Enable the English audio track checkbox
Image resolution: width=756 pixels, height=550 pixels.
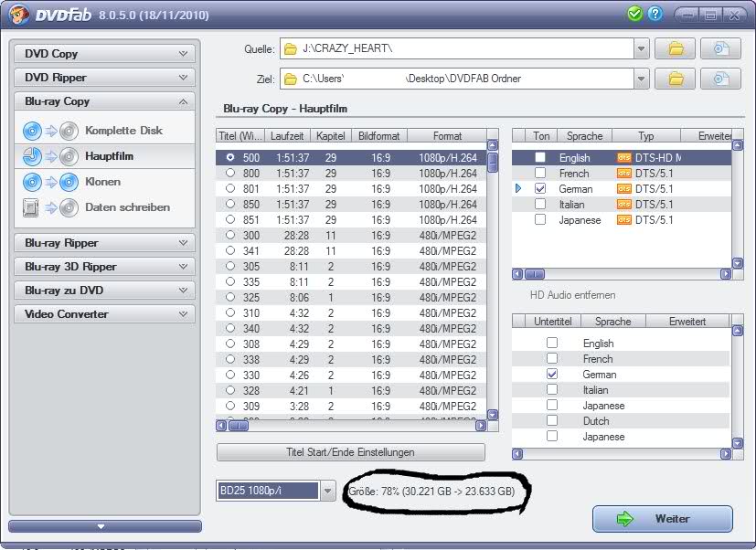coord(540,158)
